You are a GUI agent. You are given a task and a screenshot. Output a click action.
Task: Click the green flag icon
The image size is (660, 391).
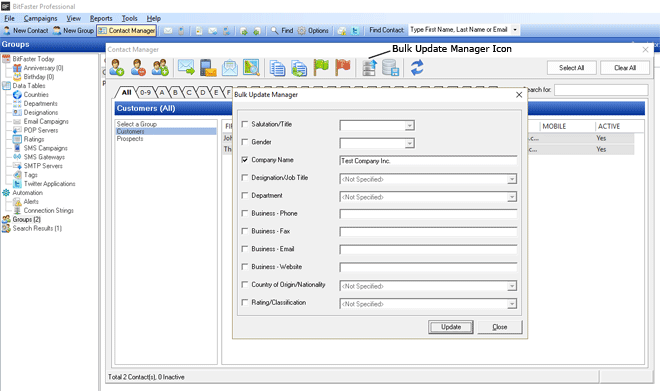pos(321,67)
